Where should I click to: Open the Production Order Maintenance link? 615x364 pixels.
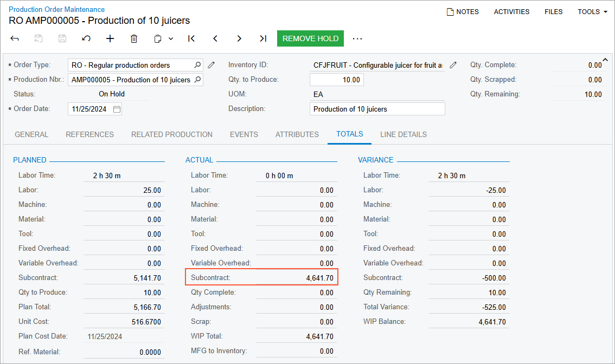point(57,9)
